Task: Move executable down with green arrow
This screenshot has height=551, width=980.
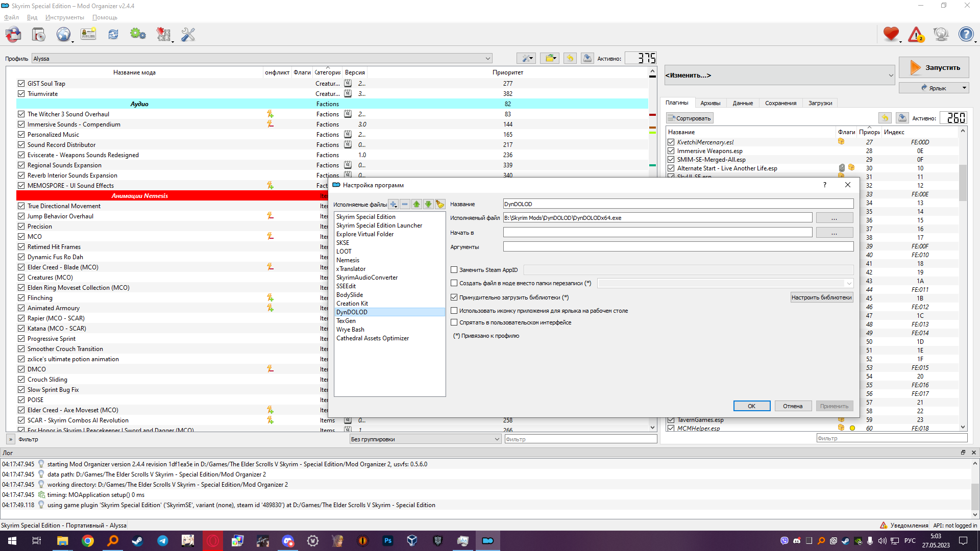Action: click(428, 204)
